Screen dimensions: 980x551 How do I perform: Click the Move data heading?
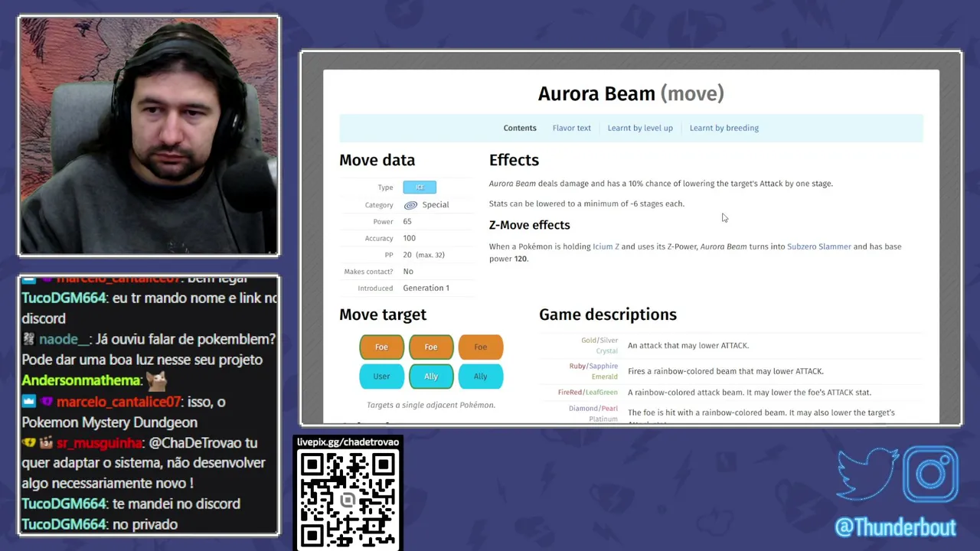377,160
